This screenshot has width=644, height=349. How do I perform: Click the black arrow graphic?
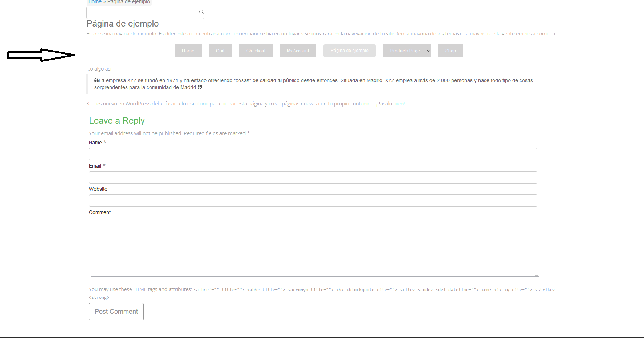[41, 55]
